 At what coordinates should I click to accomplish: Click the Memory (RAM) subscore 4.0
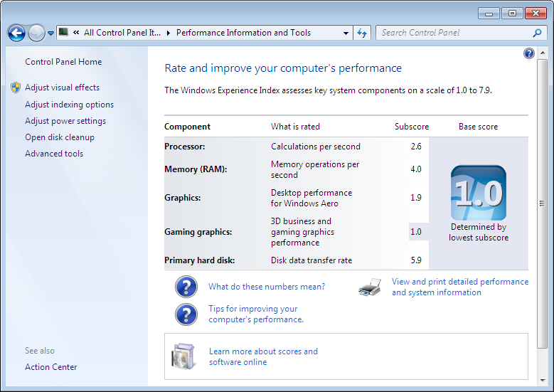(x=416, y=169)
